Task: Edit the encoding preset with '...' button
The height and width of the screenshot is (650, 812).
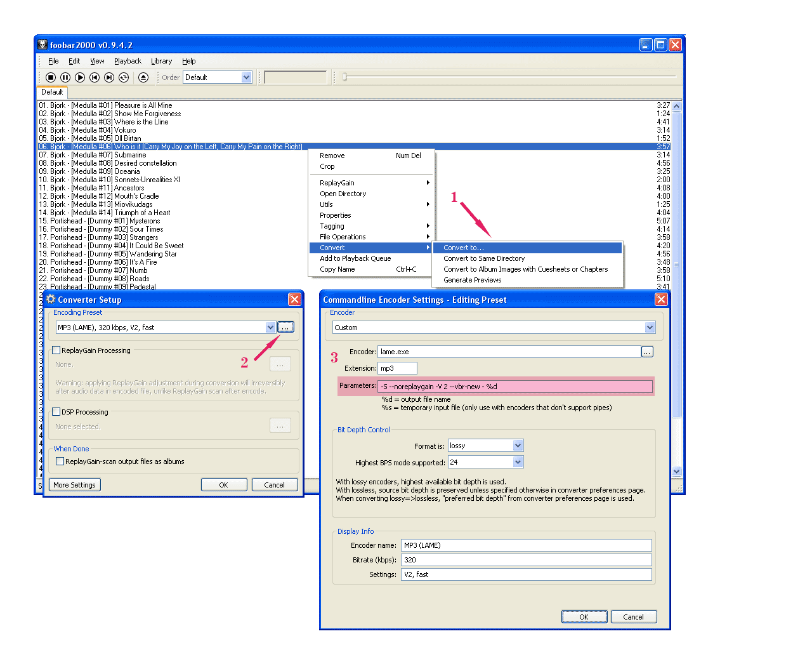Action: (285, 327)
